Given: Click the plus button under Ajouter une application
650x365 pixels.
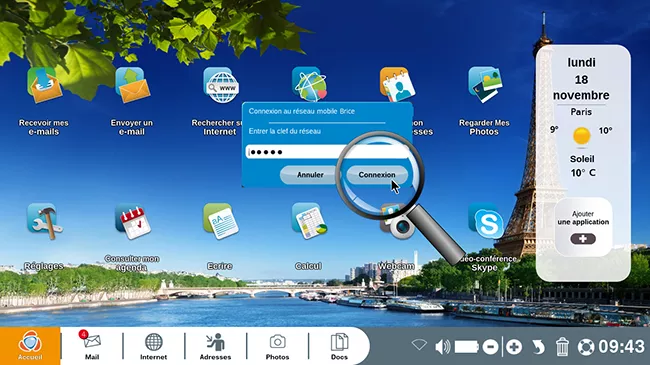Looking at the screenshot, I should tap(583, 239).
